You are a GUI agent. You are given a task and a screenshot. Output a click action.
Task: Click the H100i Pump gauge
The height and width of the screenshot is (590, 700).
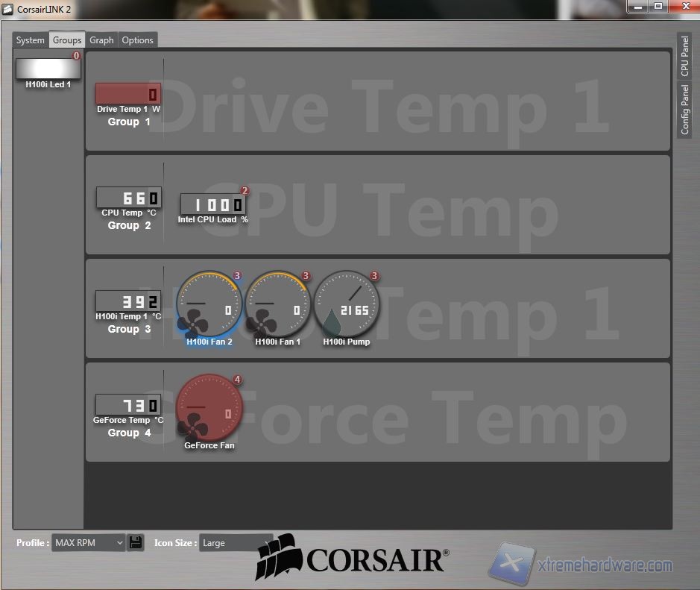click(x=347, y=304)
